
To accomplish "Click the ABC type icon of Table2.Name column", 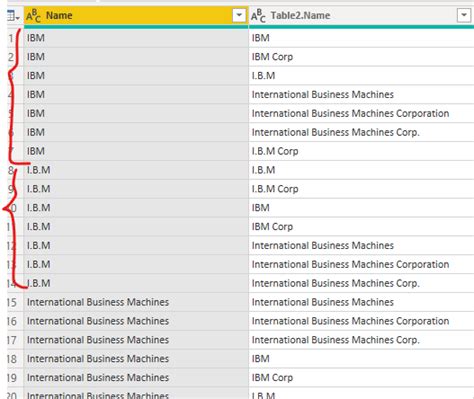I will 258,16.
